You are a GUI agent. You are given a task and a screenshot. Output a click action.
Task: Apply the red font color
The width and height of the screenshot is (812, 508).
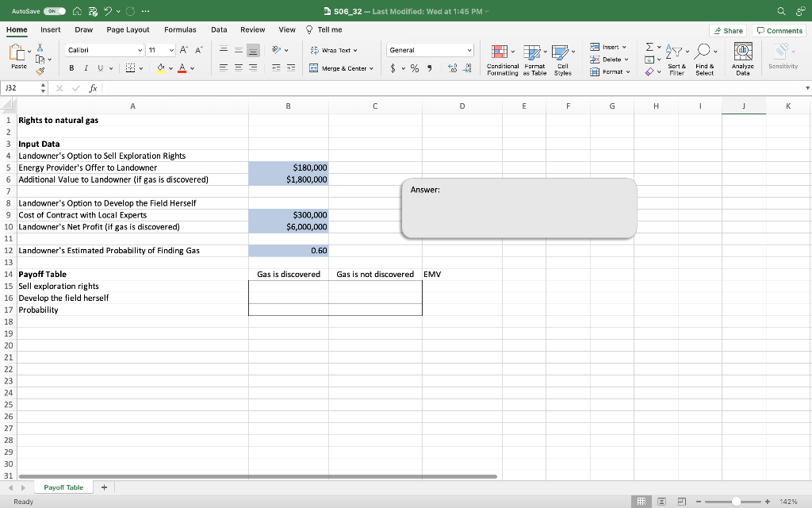[182, 68]
